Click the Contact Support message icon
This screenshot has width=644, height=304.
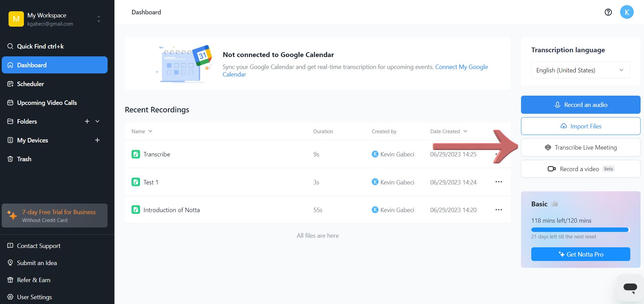click(10, 246)
